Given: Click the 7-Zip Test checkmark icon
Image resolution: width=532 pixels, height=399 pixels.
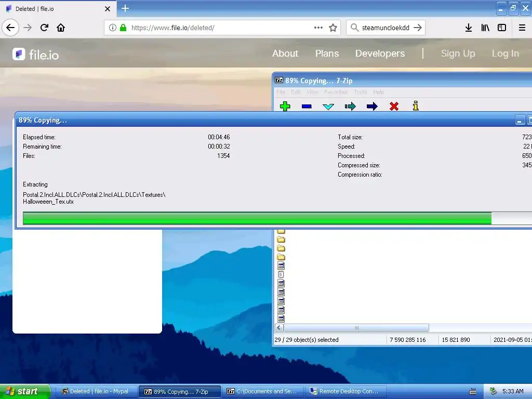Looking at the screenshot, I should click(328, 107).
